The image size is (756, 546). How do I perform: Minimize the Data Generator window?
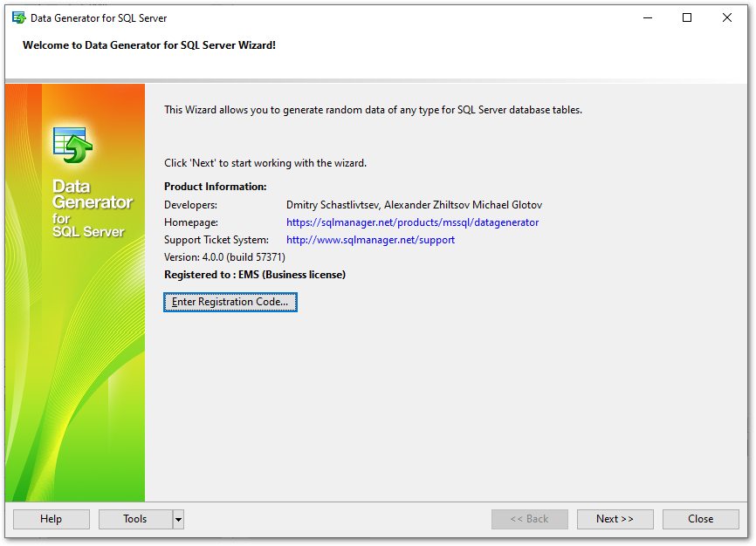(x=648, y=18)
